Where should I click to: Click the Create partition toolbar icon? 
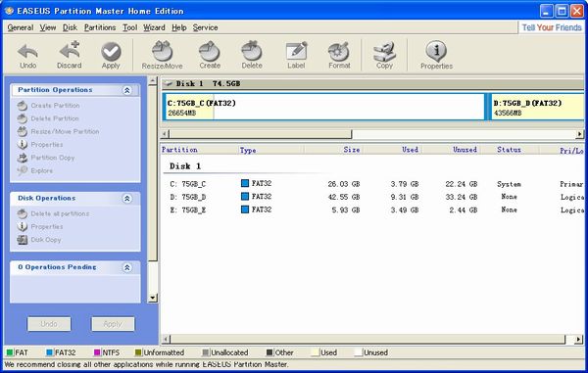pyautogui.click(x=210, y=56)
